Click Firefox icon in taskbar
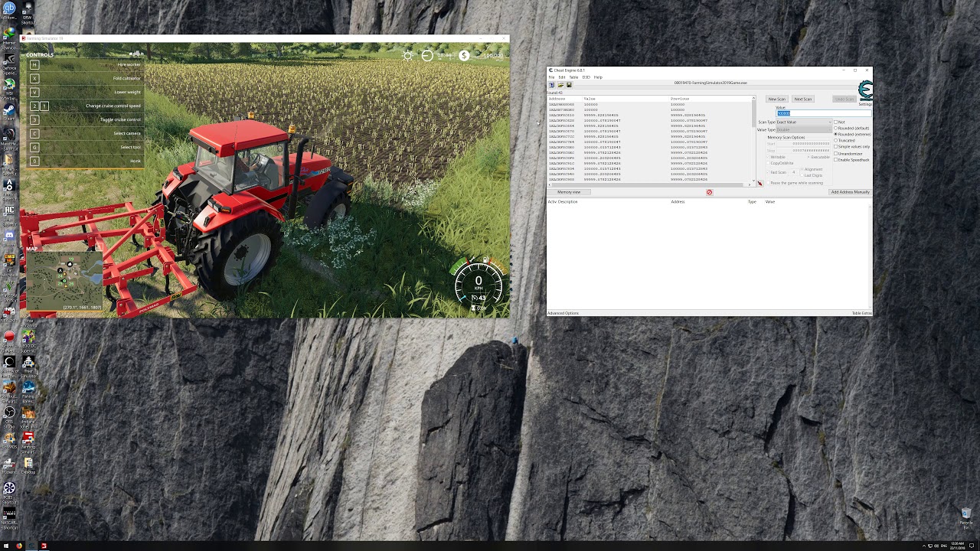Viewport: 980px width, 551px height. [x=19, y=546]
